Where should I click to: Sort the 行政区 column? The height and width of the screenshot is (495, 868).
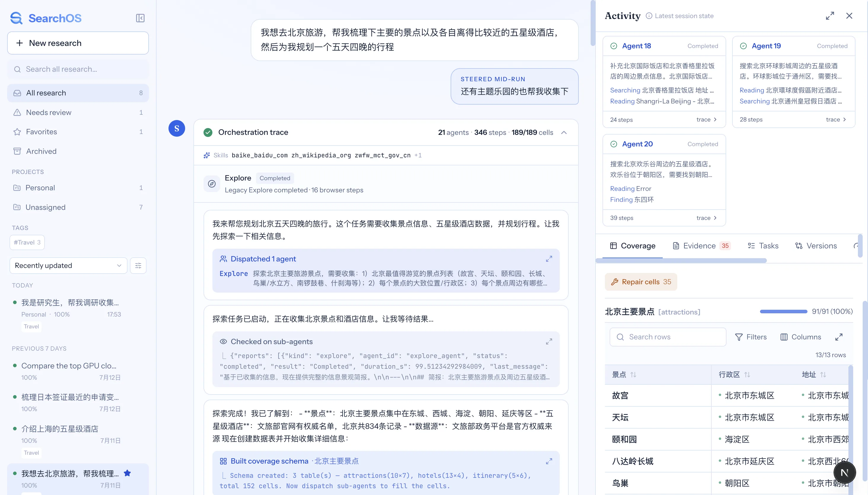(x=747, y=375)
